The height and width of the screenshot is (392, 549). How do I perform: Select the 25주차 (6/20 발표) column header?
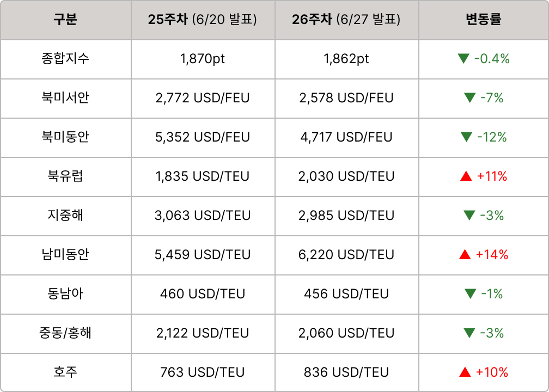point(203,20)
